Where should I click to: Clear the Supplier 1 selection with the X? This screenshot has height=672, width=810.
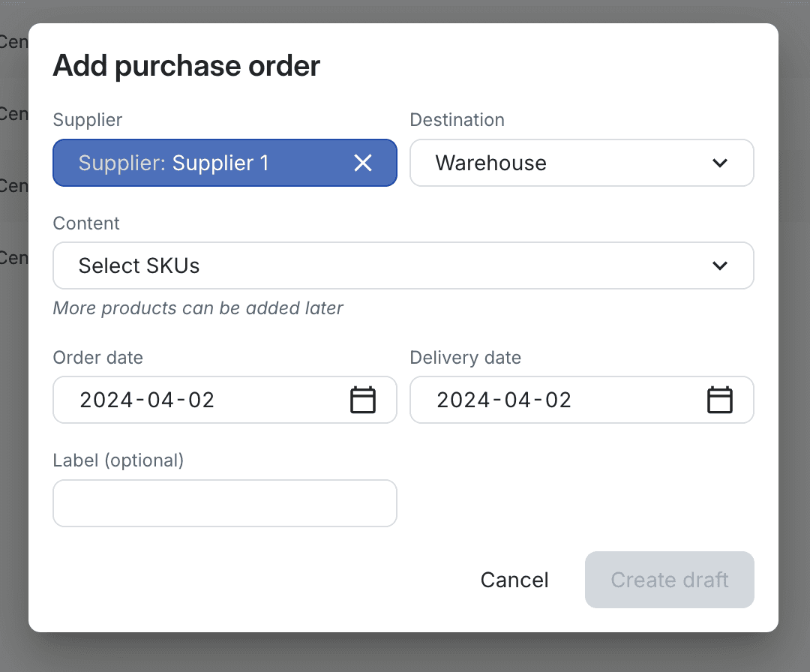tap(363, 163)
